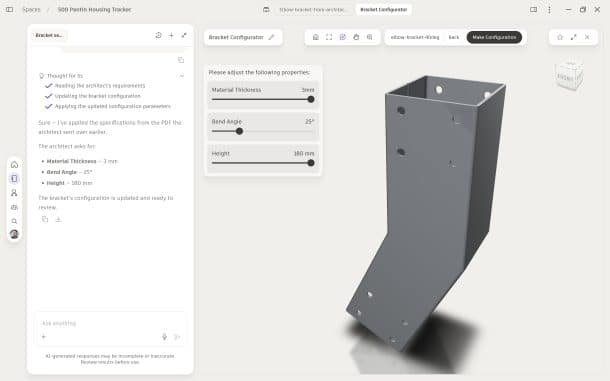Switch to the Elbow bracket from architect tab
Screen dimensions: 610x381
313,9
